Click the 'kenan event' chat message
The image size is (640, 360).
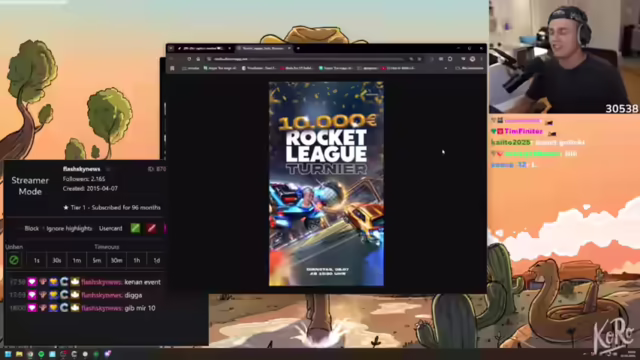point(142,282)
